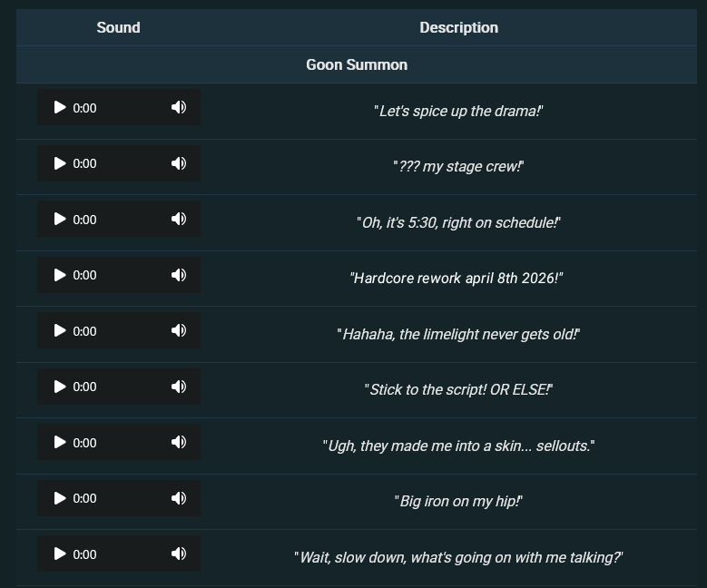This screenshot has width=707, height=588.
Task: Select the quote "Hahaha, the limelight never gets old!"
Action: (x=458, y=334)
